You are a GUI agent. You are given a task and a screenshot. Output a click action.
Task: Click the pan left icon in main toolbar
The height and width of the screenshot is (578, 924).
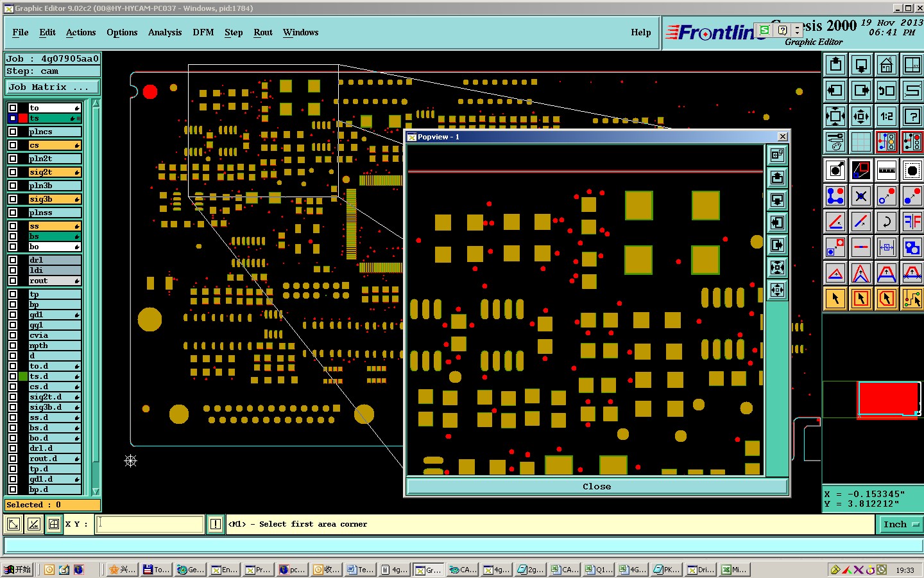[835, 91]
